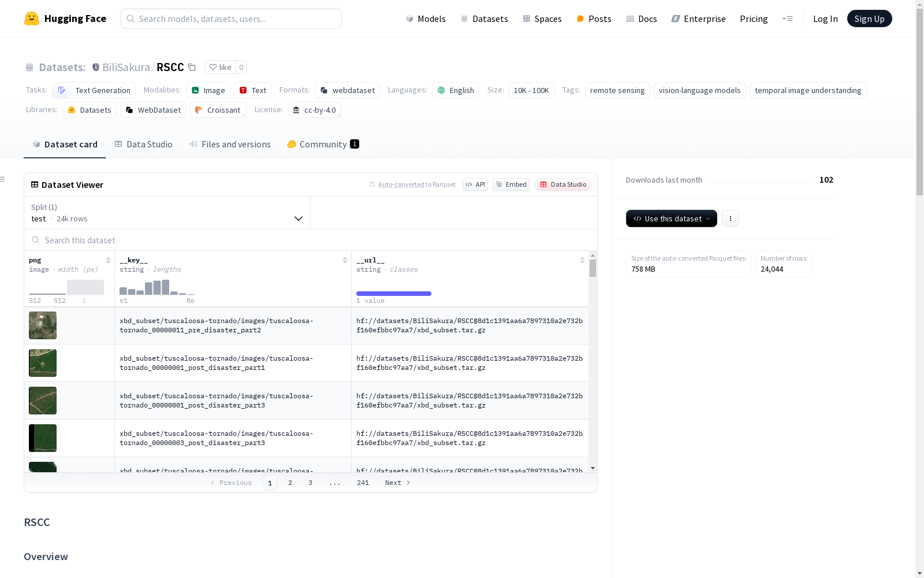This screenshot has width=924, height=578.
Task: Open thumbnail for pre_disaster_part2 row
Action: click(x=43, y=325)
